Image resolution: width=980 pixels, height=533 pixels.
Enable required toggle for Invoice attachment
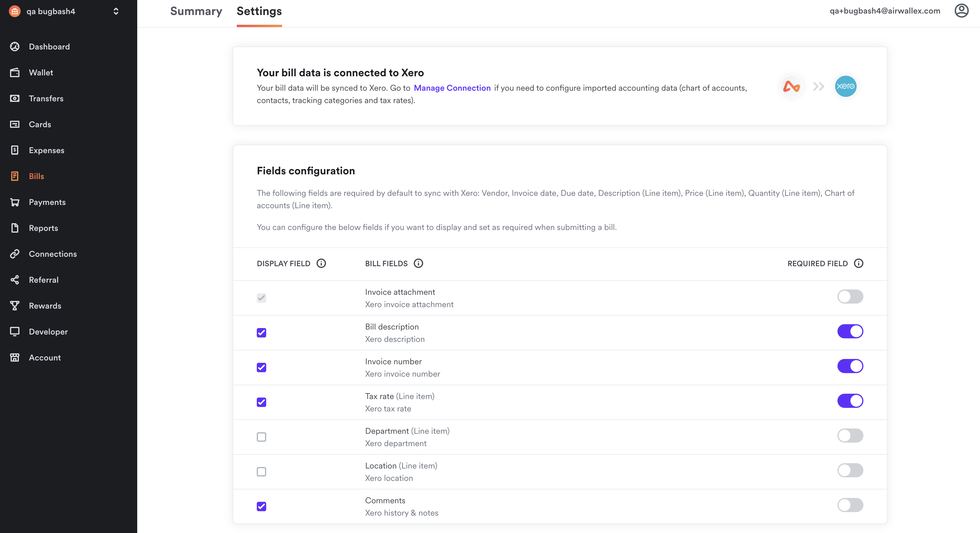pos(850,296)
